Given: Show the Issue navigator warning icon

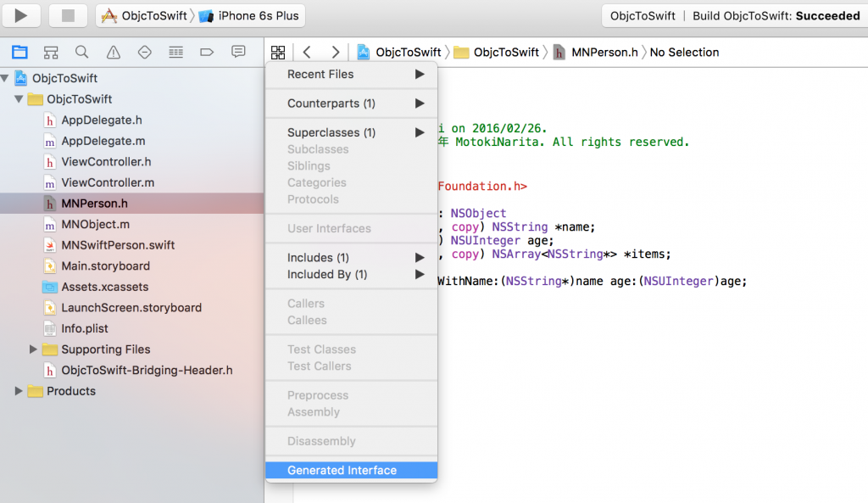Looking at the screenshot, I should point(113,52).
